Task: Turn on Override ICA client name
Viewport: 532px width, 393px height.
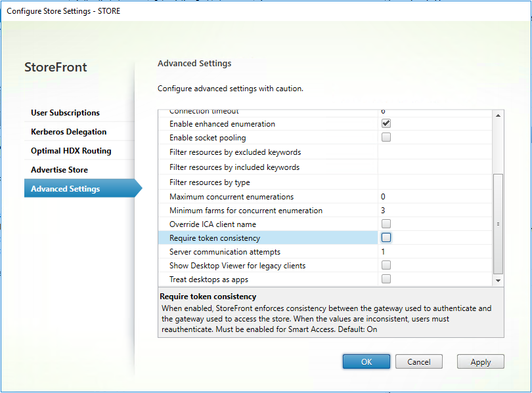Action: (386, 223)
